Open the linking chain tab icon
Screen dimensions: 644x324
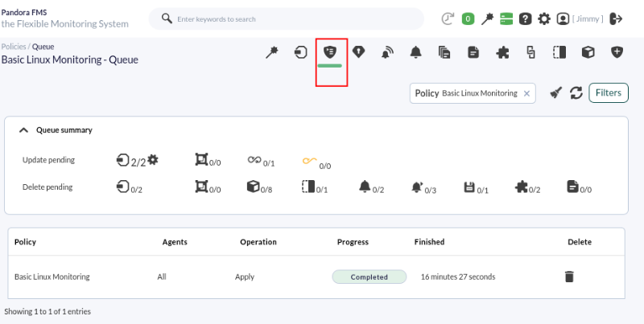coord(531,52)
